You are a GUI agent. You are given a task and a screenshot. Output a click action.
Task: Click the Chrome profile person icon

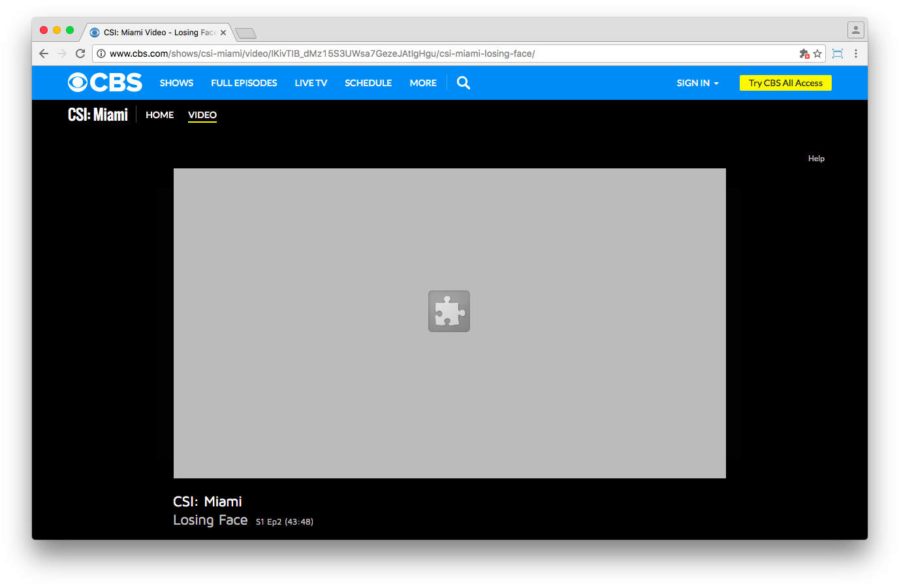click(x=856, y=30)
